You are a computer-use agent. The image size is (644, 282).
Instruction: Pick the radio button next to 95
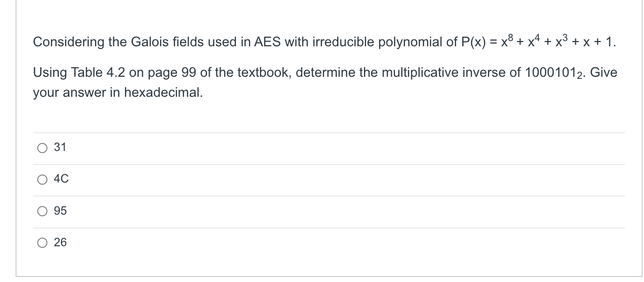point(42,211)
